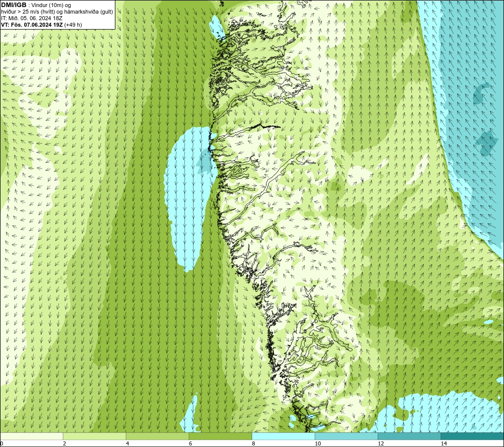
Task: Click the scale label "6"
Action: [191, 443]
